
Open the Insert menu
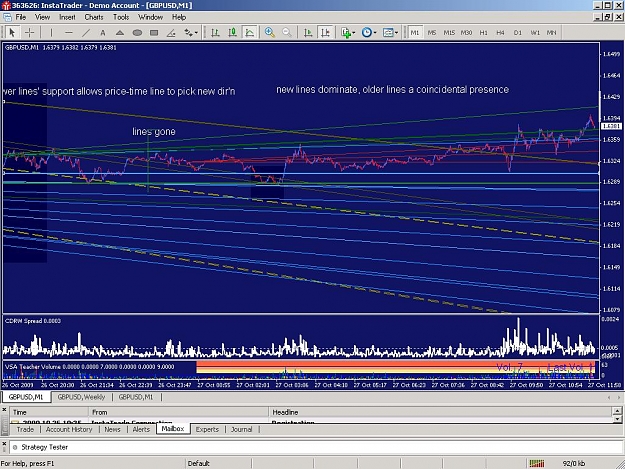67,17
